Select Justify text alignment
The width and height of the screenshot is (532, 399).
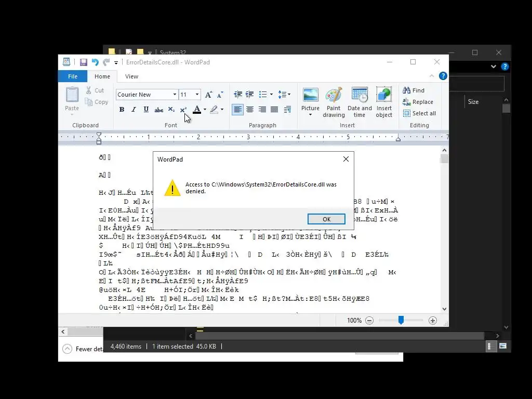[274, 109]
